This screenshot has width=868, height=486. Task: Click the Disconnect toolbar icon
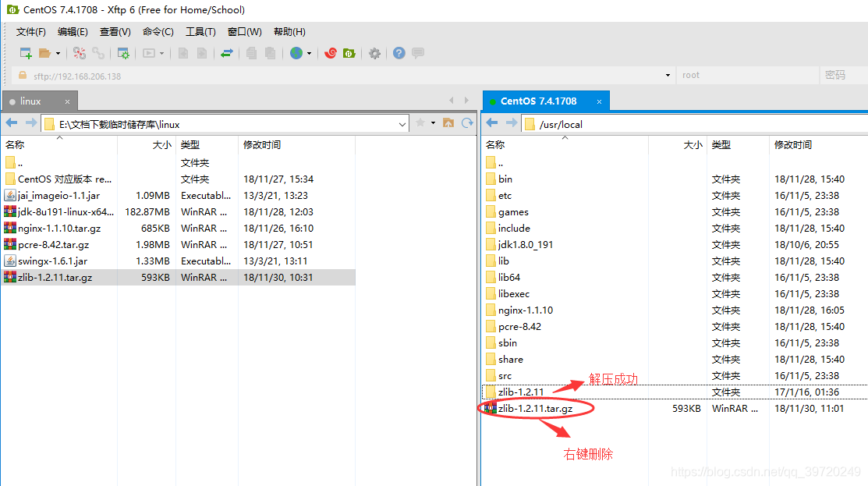80,53
